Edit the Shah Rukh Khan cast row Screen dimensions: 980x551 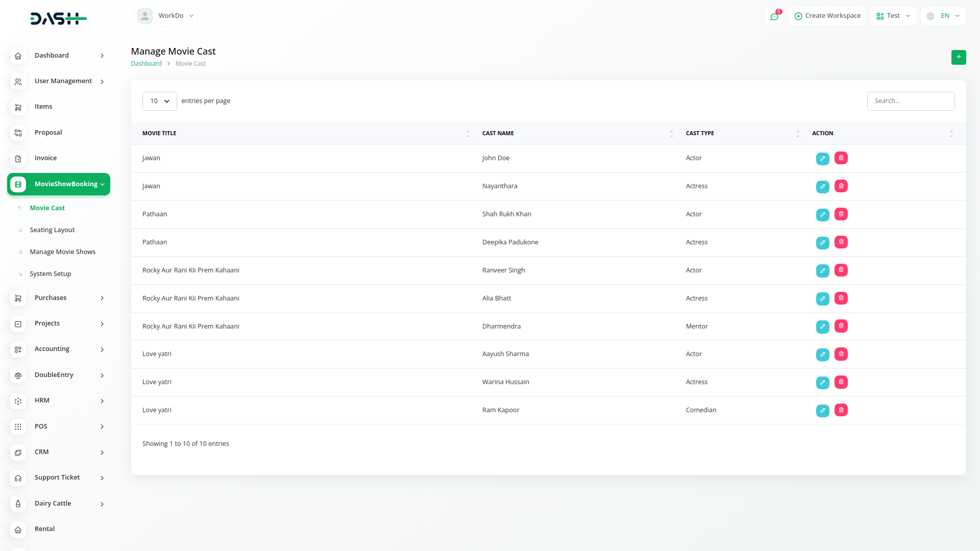click(822, 215)
